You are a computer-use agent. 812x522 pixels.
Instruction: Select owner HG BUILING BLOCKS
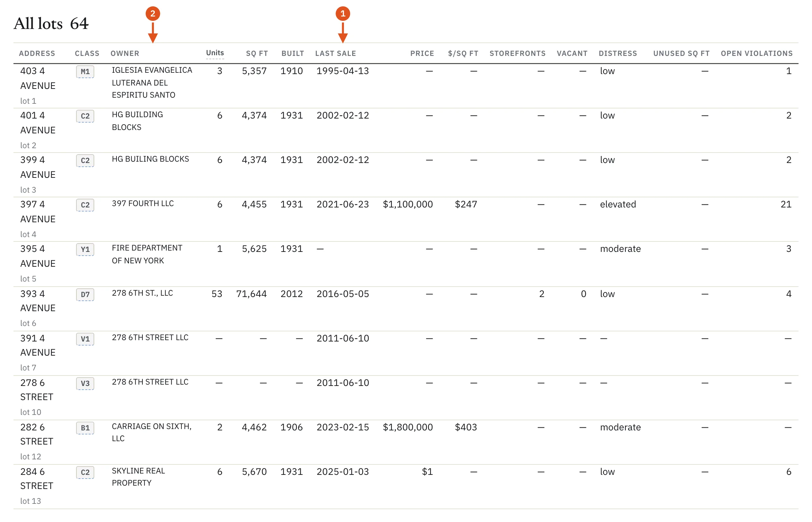(x=150, y=159)
